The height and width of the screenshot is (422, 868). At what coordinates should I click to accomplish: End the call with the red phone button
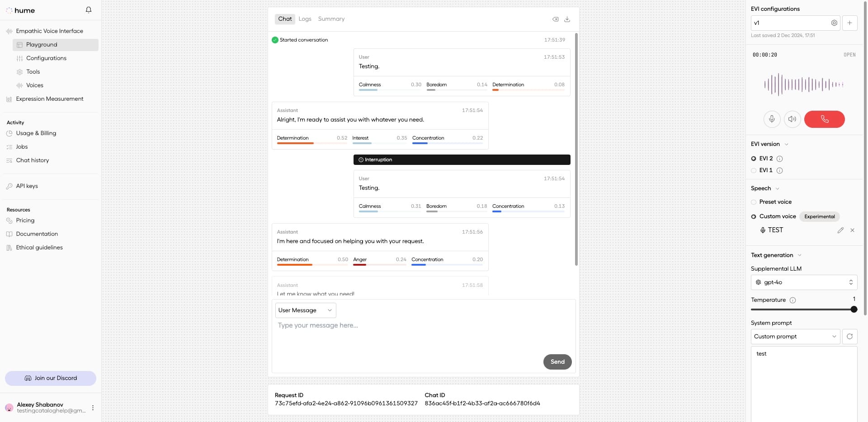click(x=825, y=119)
